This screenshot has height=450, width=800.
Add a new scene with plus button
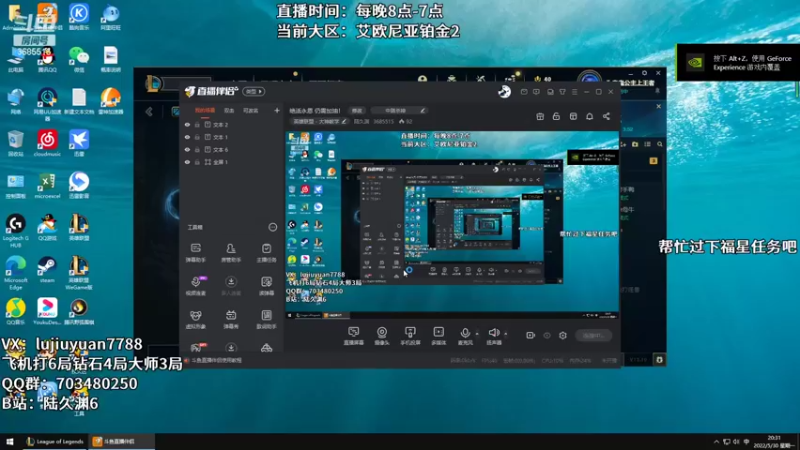click(x=277, y=110)
